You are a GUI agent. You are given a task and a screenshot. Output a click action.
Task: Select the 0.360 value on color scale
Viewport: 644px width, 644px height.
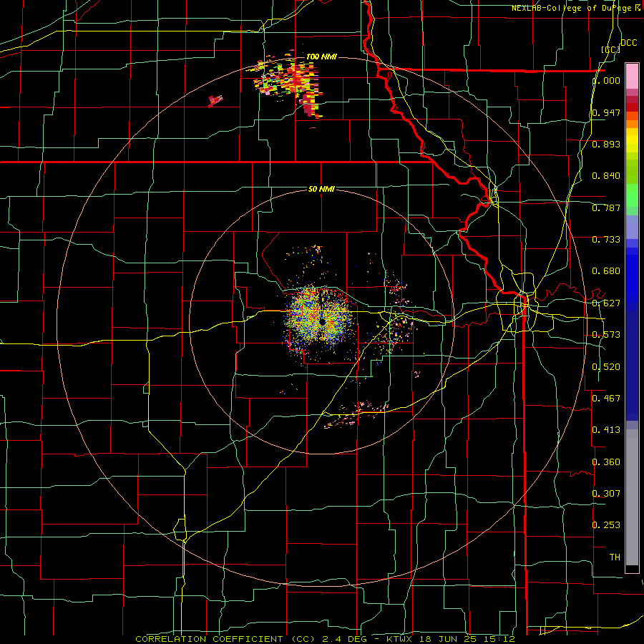click(x=606, y=462)
